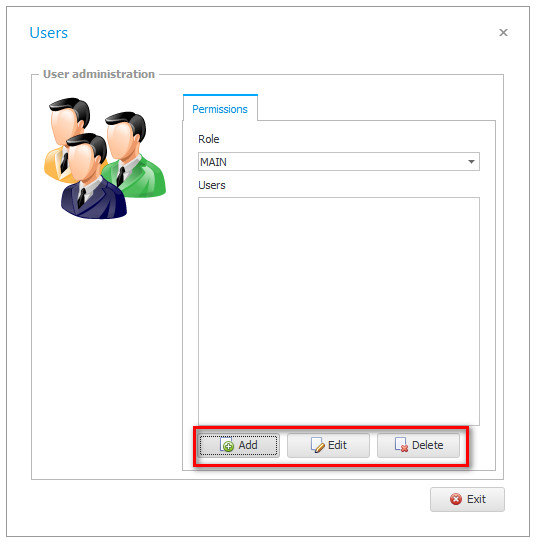This screenshot has height=541, width=541.
Task: Click the User administration group label
Action: click(x=99, y=74)
